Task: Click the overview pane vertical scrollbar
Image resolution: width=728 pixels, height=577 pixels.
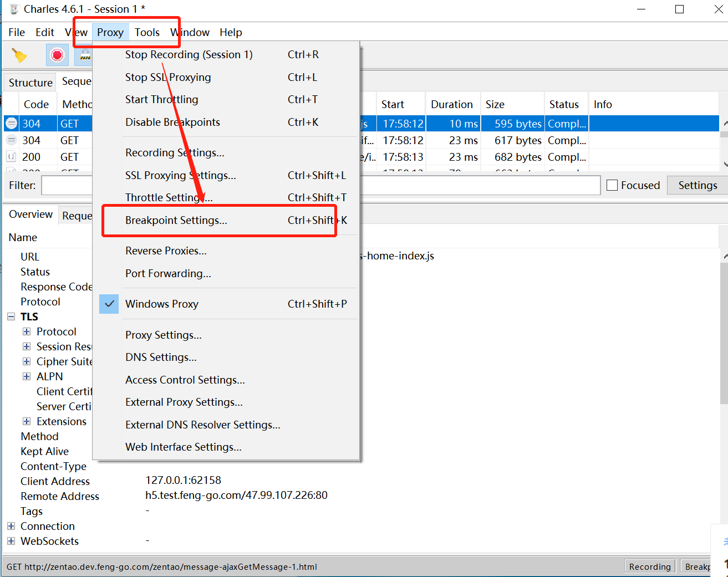Action: (724, 333)
